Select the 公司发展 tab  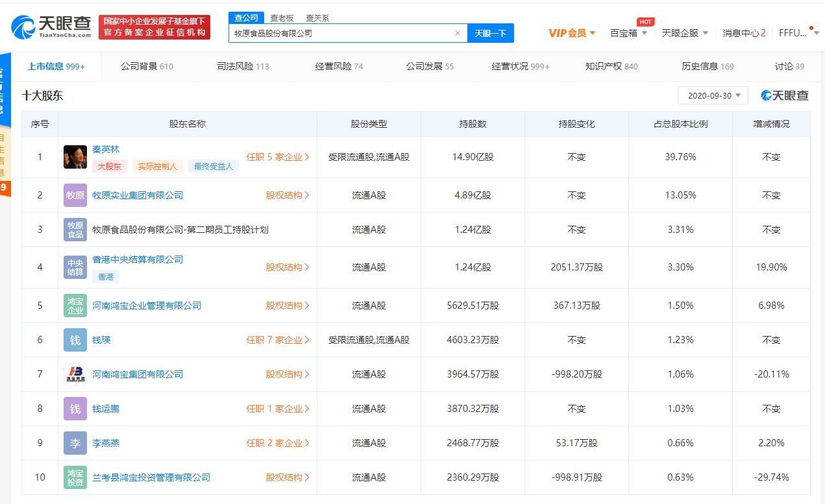430,66
